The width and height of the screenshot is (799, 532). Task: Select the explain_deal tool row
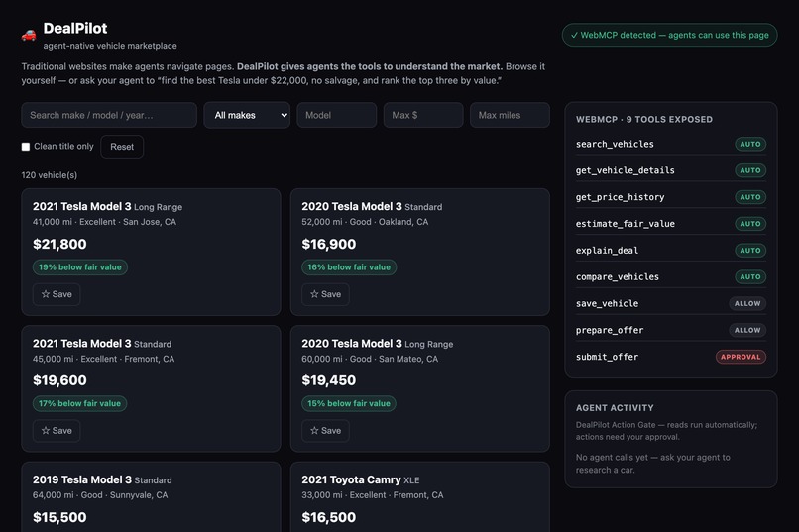[670, 251]
